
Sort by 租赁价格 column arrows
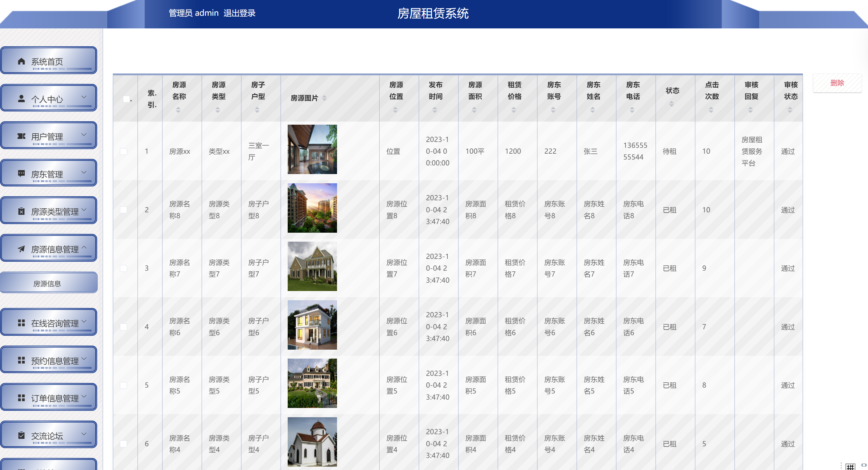(513, 110)
